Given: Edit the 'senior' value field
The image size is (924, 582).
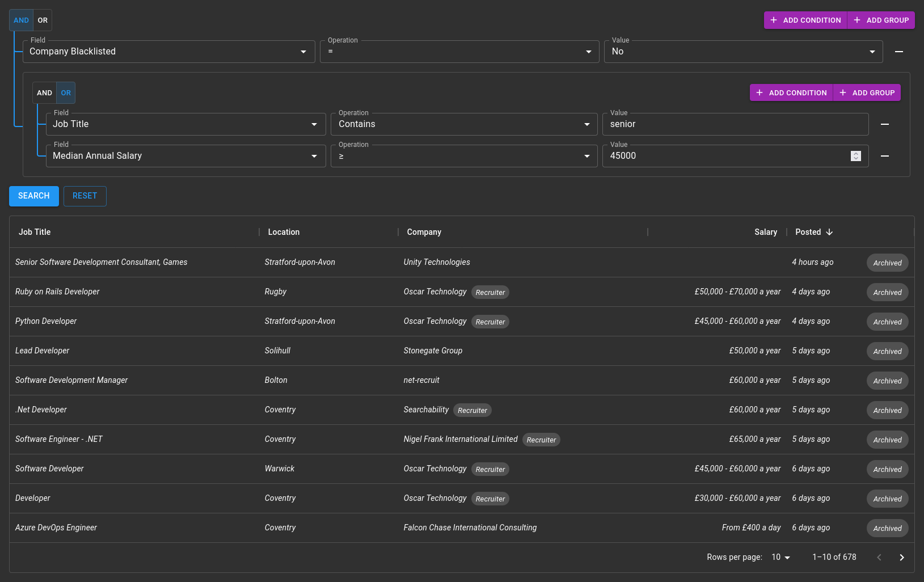Looking at the screenshot, I should [x=735, y=124].
